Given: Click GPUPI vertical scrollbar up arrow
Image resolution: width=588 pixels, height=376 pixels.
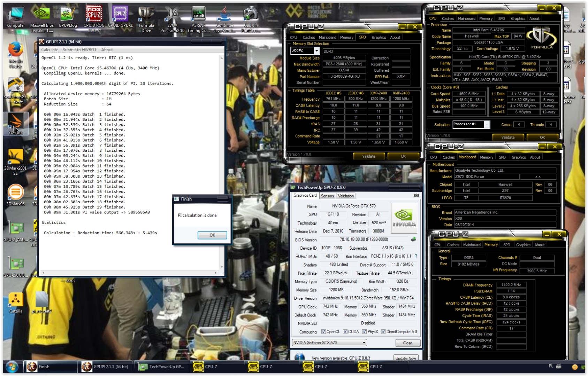Looking at the screenshot, I should coord(222,58).
